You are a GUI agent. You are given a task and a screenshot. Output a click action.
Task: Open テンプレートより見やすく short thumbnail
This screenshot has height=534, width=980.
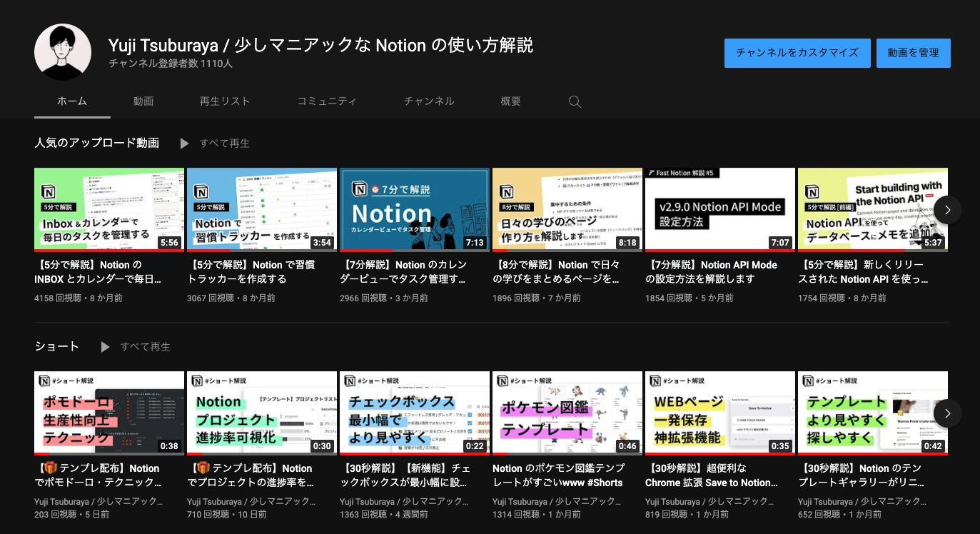click(x=873, y=413)
